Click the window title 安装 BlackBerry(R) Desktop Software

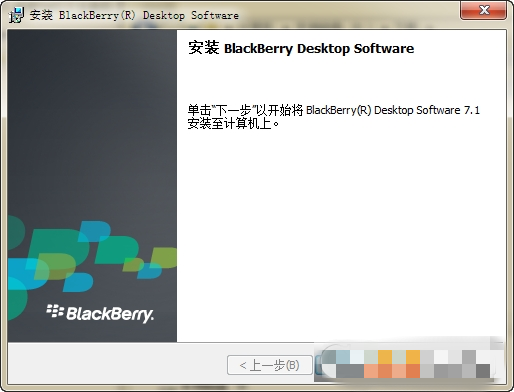pos(134,15)
